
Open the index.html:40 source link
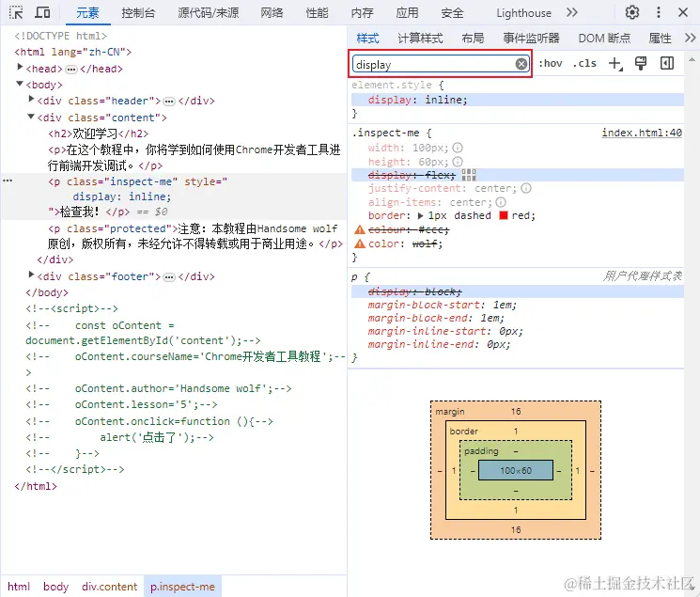(x=642, y=133)
